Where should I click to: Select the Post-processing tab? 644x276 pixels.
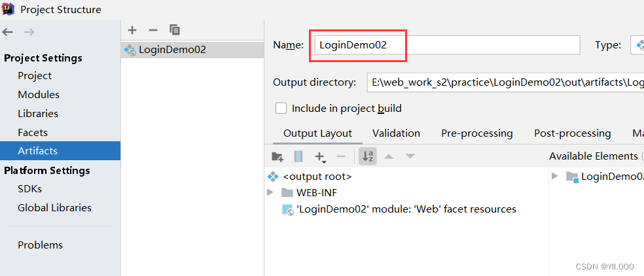pos(572,133)
